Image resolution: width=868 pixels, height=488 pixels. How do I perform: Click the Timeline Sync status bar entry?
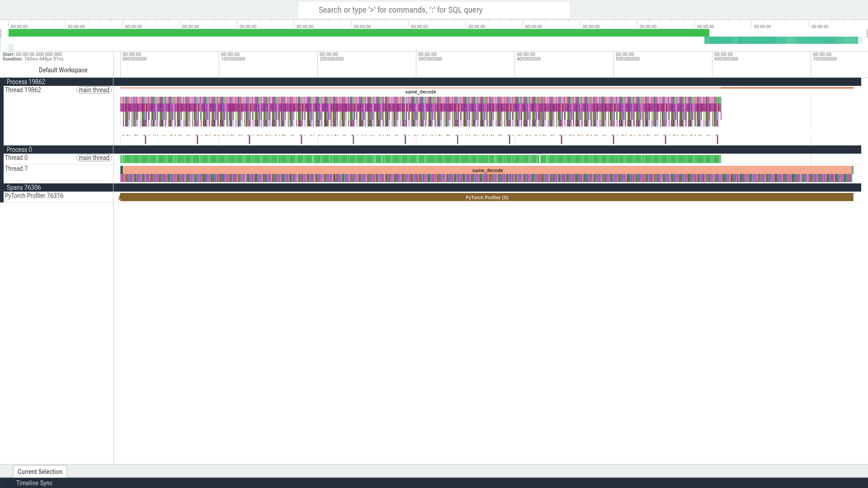34,483
